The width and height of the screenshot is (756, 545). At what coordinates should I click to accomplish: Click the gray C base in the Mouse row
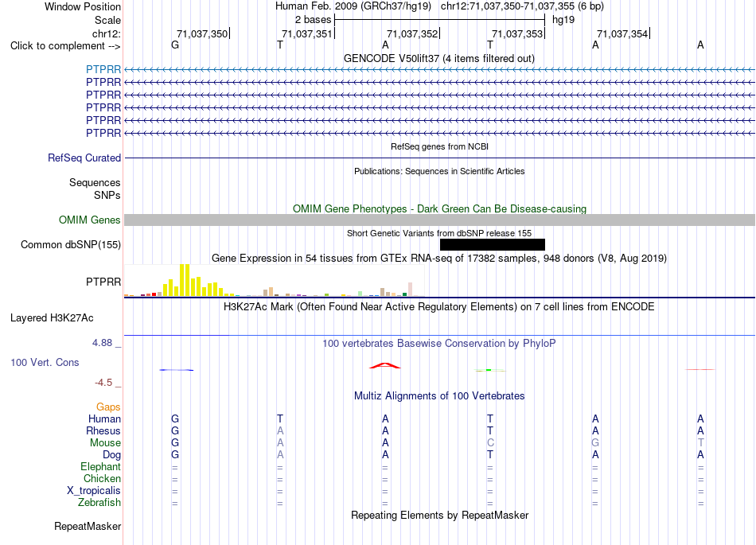click(x=490, y=443)
